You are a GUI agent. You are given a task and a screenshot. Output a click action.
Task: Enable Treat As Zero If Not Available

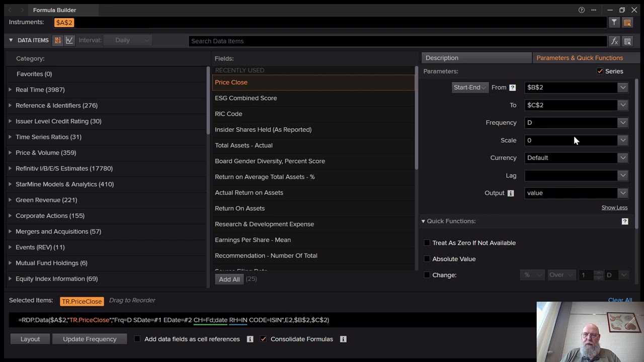point(427,243)
